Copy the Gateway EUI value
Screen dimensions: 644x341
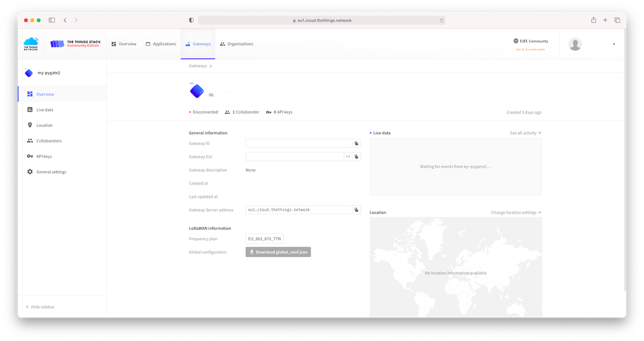click(357, 157)
